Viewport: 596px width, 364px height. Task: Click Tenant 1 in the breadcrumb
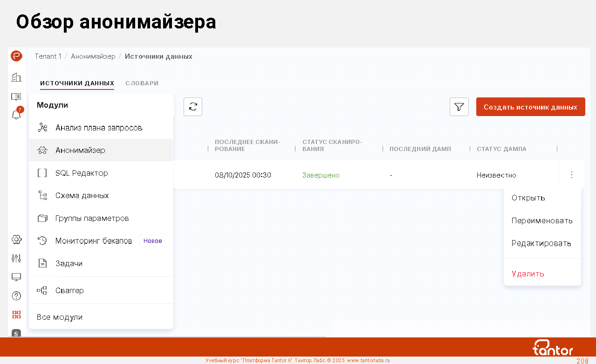click(x=48, y=56)
